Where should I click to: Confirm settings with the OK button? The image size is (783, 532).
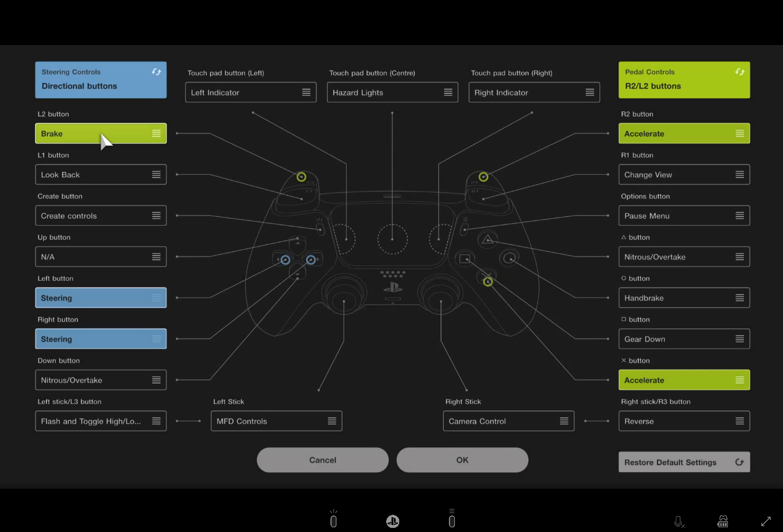click(462, 460)
